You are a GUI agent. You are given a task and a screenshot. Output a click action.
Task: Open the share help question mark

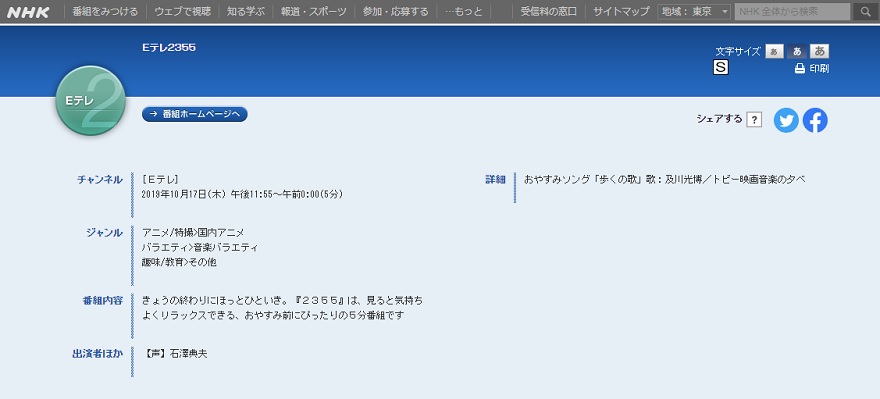(x=754, y=120)
